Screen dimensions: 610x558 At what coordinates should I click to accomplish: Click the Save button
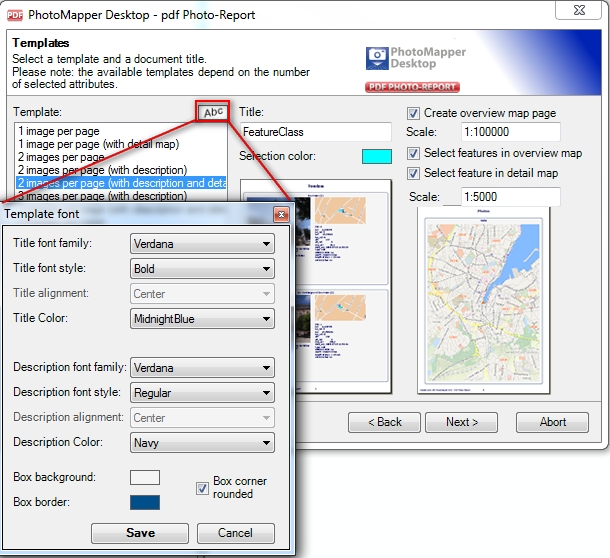tap(140, 533)
